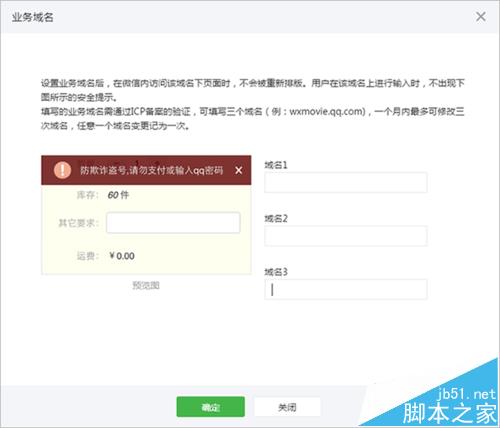The width and height of the screenshot is (500, 428).
Task: Click the 防欺诈盗号 warning message text
Action: (151, 170)
